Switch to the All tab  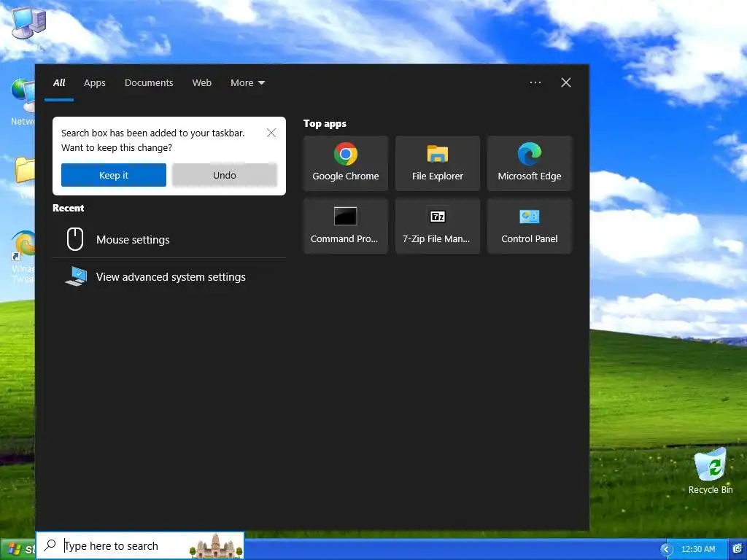[59, 83]
